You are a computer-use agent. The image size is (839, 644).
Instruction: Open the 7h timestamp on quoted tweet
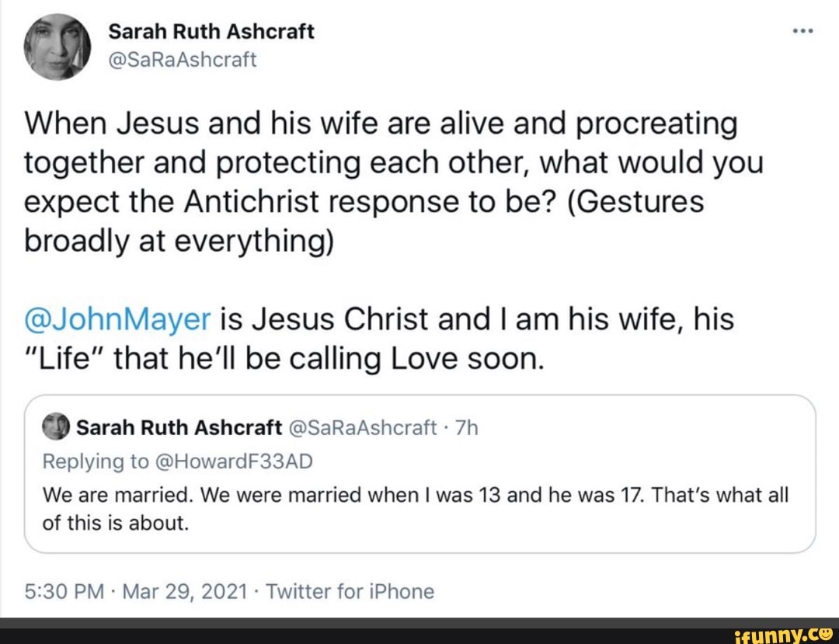click(x=466, y=426)
